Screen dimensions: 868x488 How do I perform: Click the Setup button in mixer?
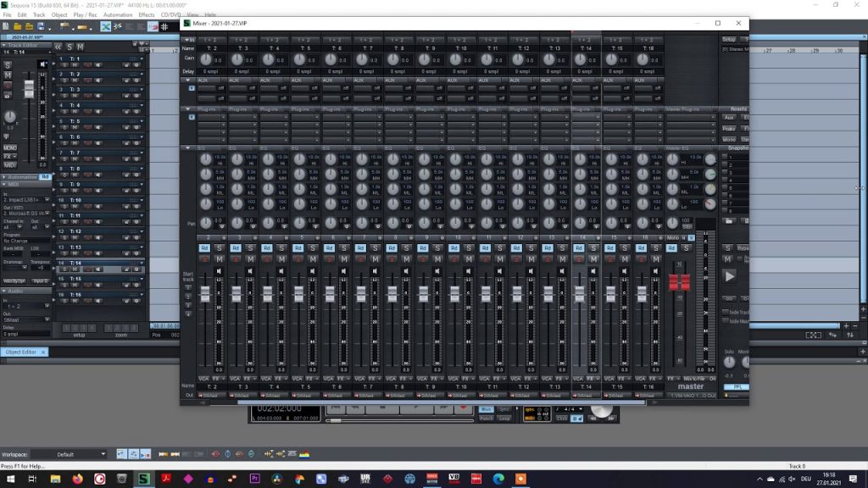click(728, 40)
